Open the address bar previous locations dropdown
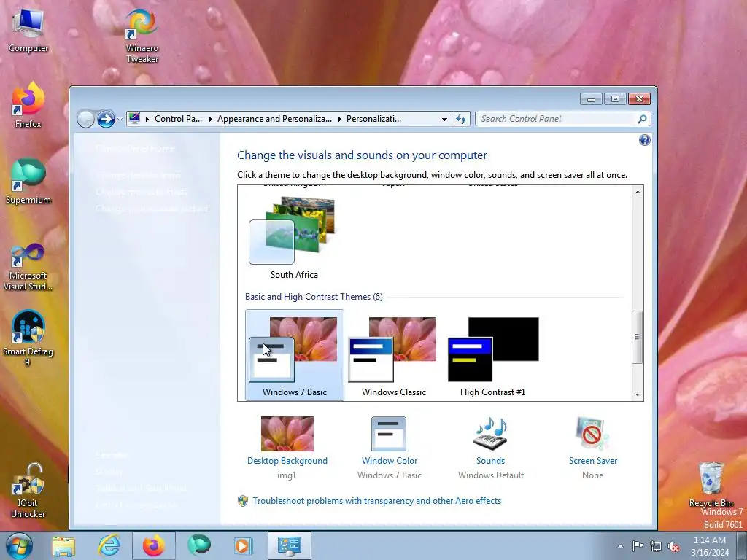The height and width of the screenshot is (560, 747). [x=444, y=119]
